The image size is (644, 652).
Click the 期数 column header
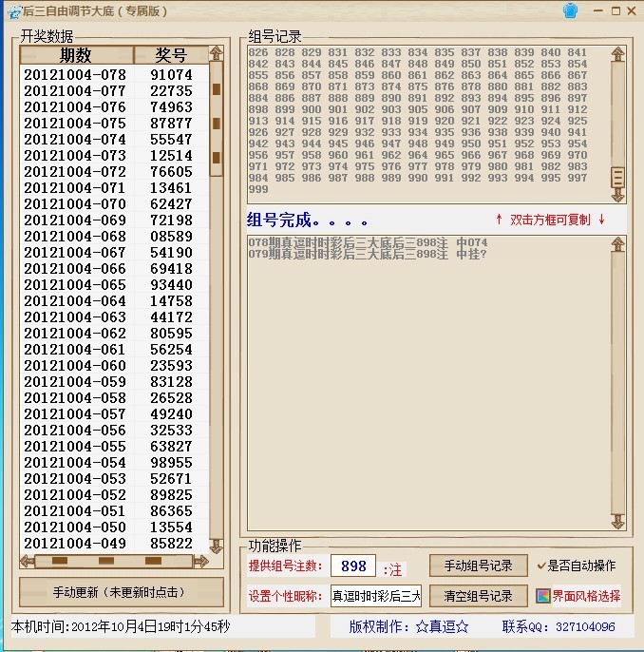pyautogui.click(x=76, y=54)
